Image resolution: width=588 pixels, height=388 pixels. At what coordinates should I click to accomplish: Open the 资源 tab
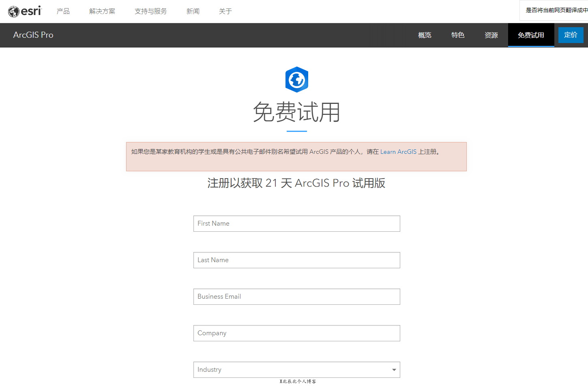click(x=491, y=35)
